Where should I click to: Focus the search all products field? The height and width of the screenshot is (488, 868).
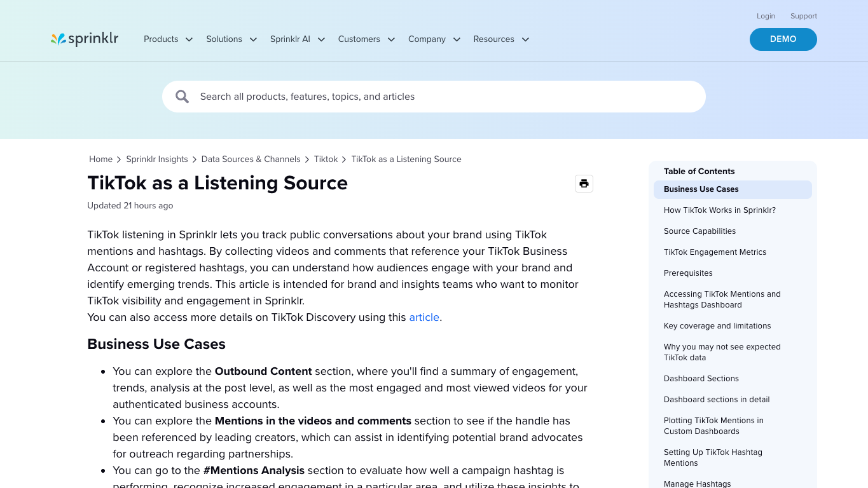click(x=434, y=97)
